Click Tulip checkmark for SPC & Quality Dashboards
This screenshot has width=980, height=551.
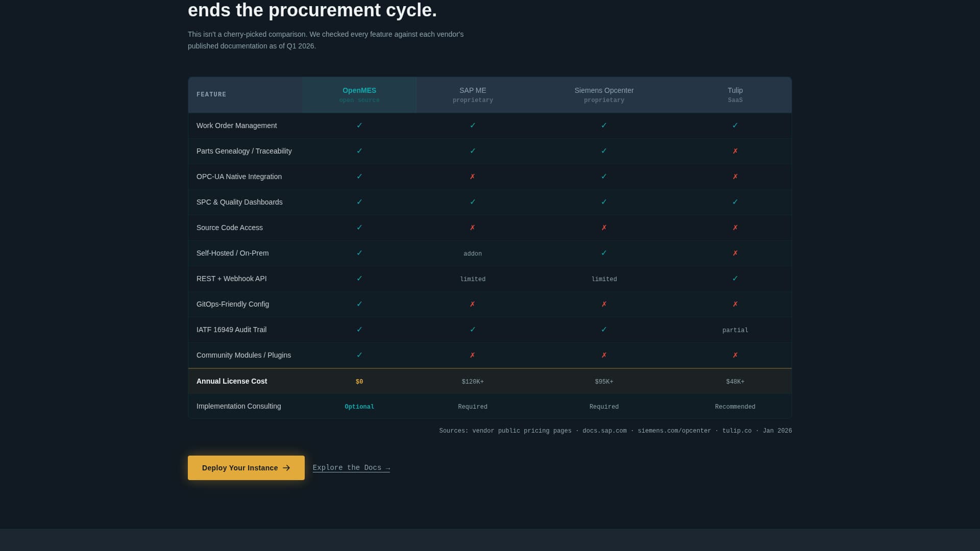tap(735, 202)
